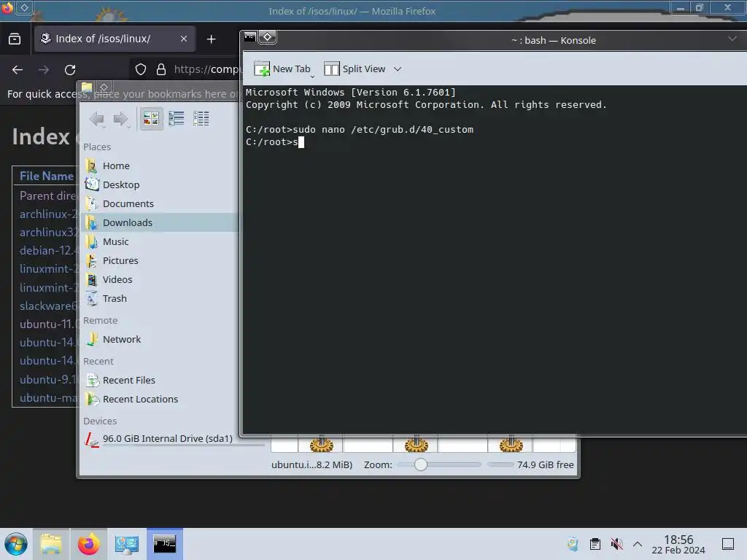Click the muted volume tray icon
The height and width of the screenshot is (560, 747).
(617, 544)
